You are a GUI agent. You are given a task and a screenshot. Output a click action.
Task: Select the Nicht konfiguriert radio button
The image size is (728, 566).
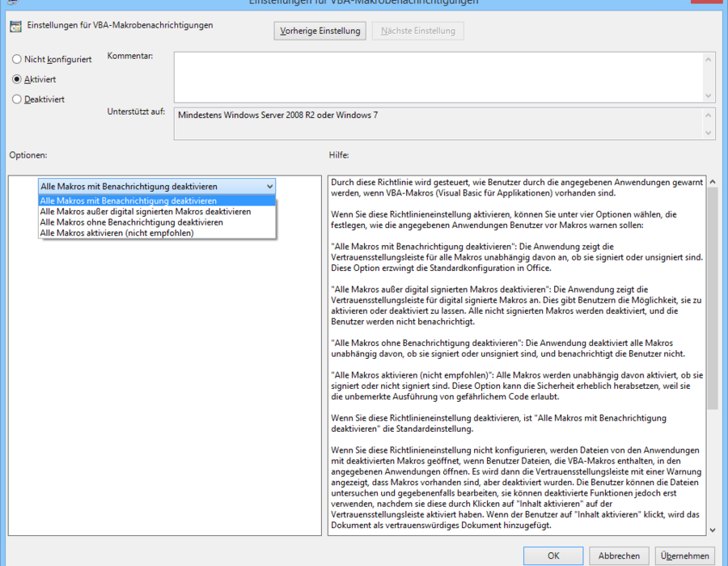click(x=17, y=59)
